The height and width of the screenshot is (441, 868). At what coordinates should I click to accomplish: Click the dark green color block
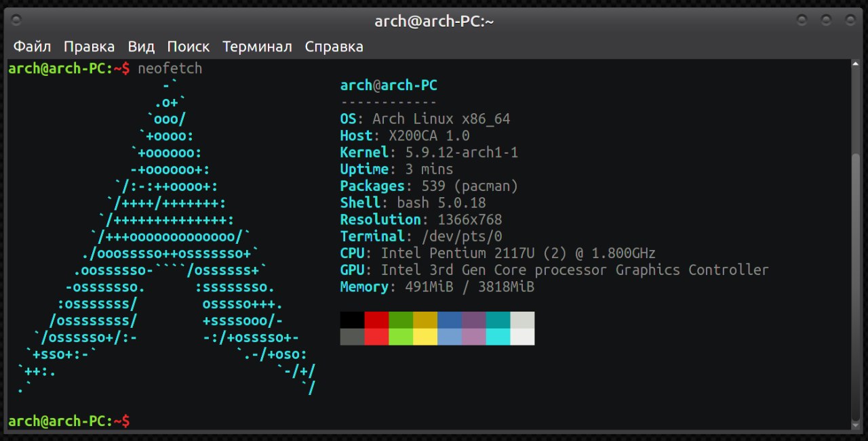[x=401, y=320]
